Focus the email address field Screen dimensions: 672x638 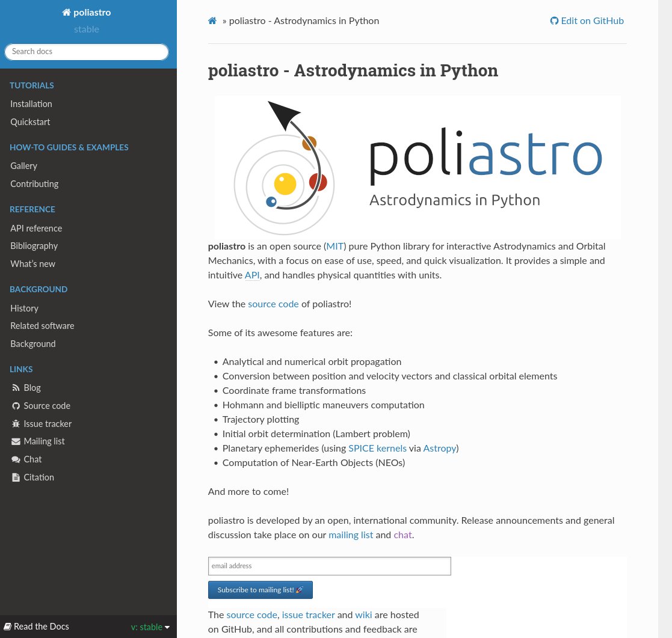pyautogui.click(x=330, y=566)
